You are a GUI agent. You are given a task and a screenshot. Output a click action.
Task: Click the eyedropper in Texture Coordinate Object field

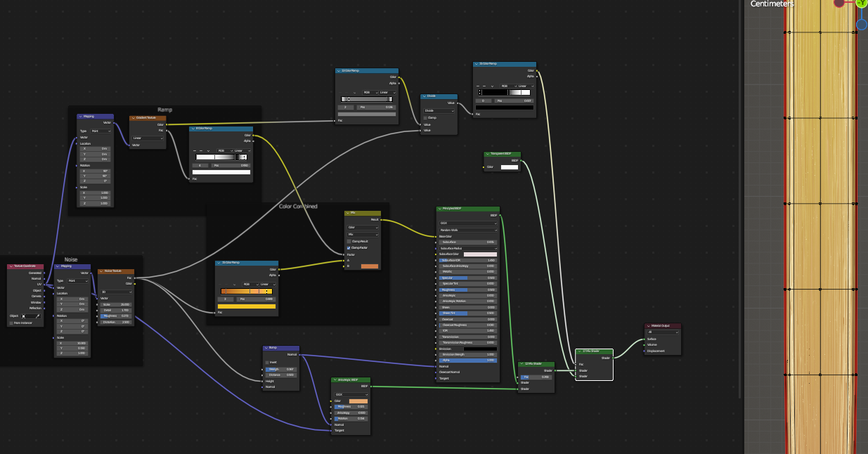click(38, 316)
